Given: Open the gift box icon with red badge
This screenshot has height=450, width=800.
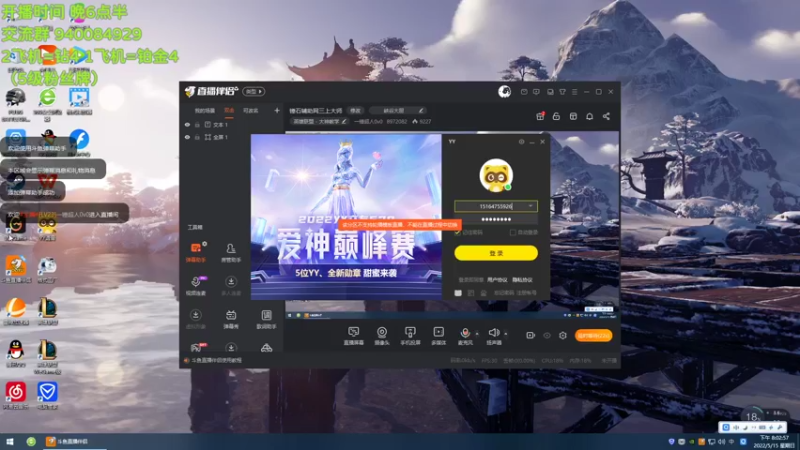Looking at the screenshot, I should pos(540,116).
